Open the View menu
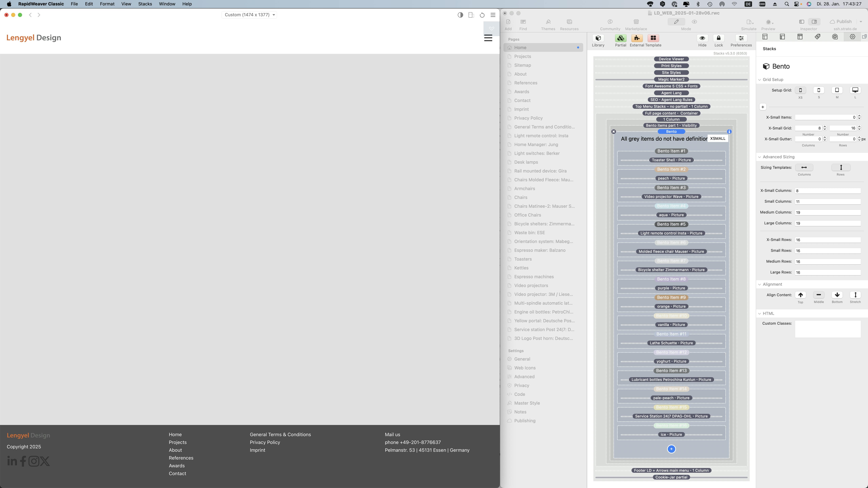This screenshot has width=868, height=488. click(x=126, y=4)
